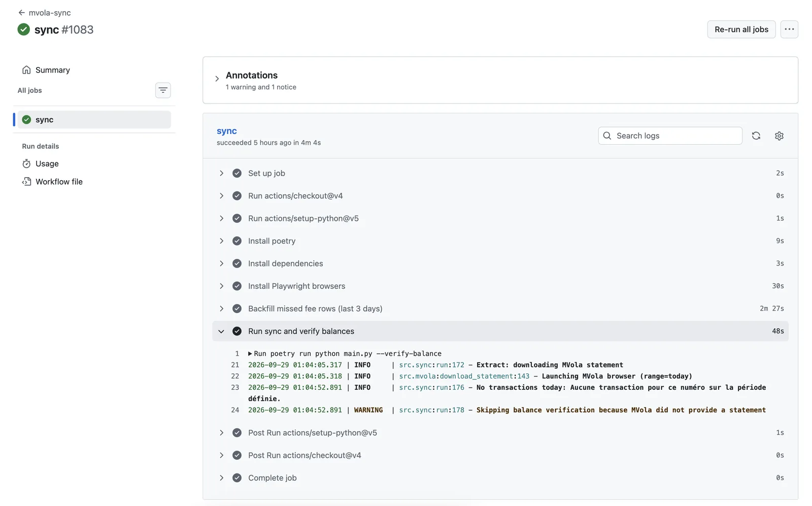Expand the Complete job step
Viewport: 812px width, 506px height.
[x=500, y=478]
